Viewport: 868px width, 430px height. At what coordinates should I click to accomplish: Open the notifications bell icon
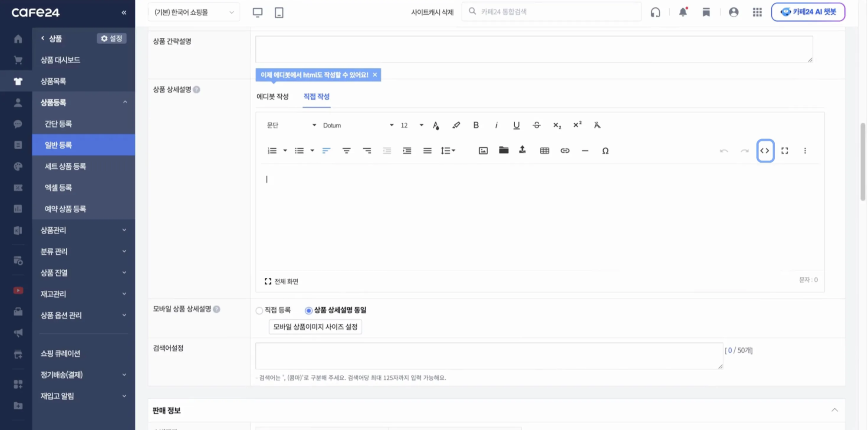683,12
